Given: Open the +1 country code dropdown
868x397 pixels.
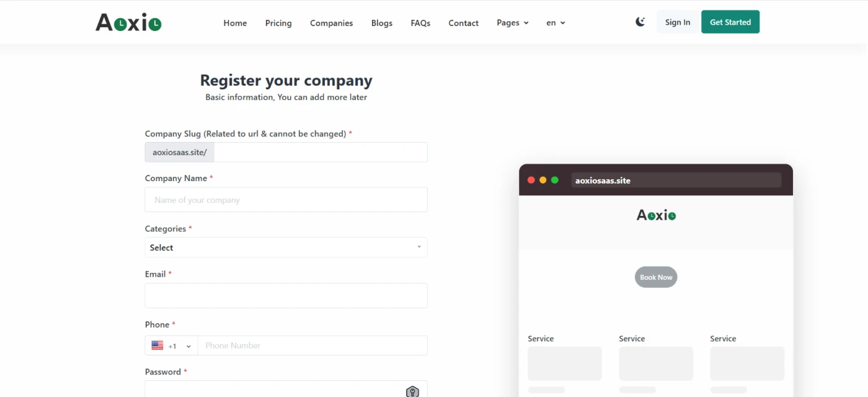Looking at the screenshot, I should (171, 346).
